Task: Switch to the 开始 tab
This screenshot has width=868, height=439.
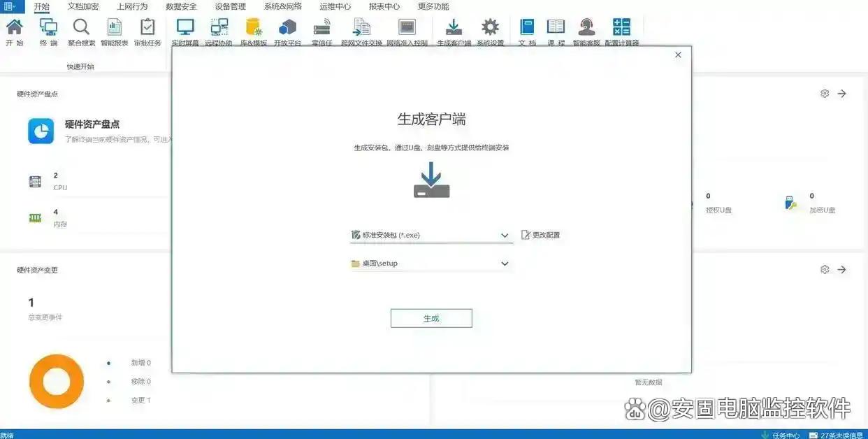Action: tap(42, 6)
